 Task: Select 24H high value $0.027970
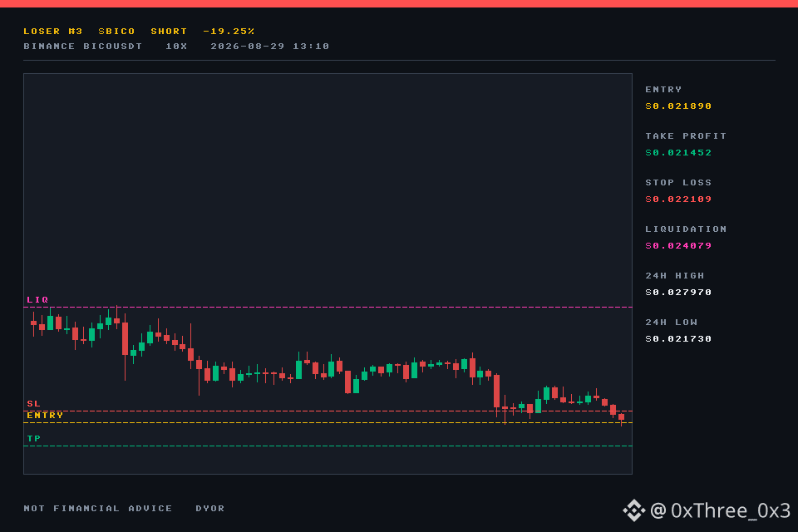click(678, 293)
